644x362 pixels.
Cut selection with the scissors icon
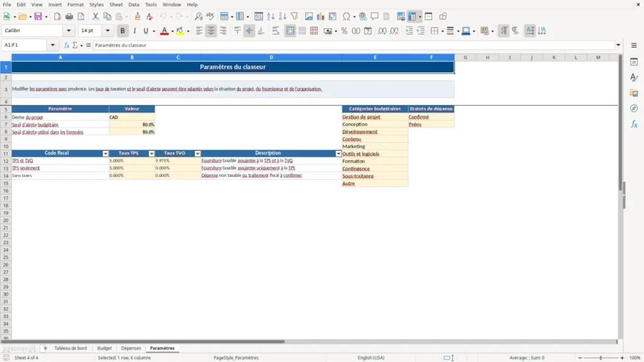point(96,16)
